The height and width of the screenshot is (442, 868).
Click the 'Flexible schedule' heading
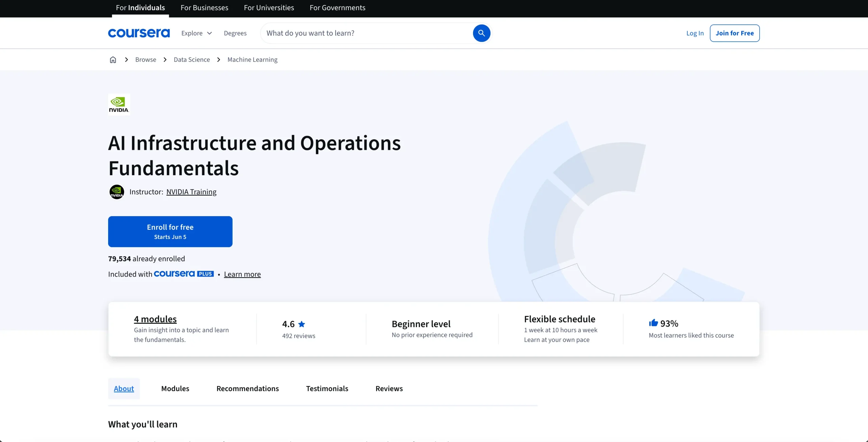click(x=560, y=319)
